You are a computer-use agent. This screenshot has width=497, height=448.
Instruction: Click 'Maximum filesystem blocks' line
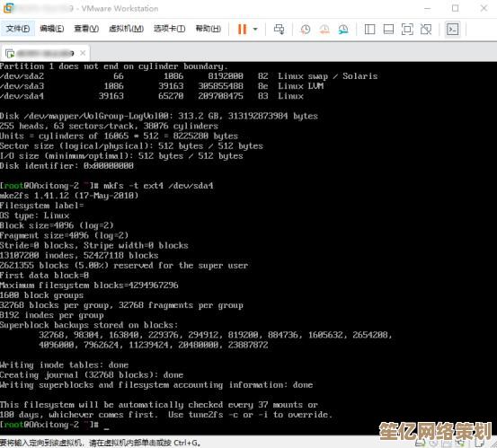[89, 285]
